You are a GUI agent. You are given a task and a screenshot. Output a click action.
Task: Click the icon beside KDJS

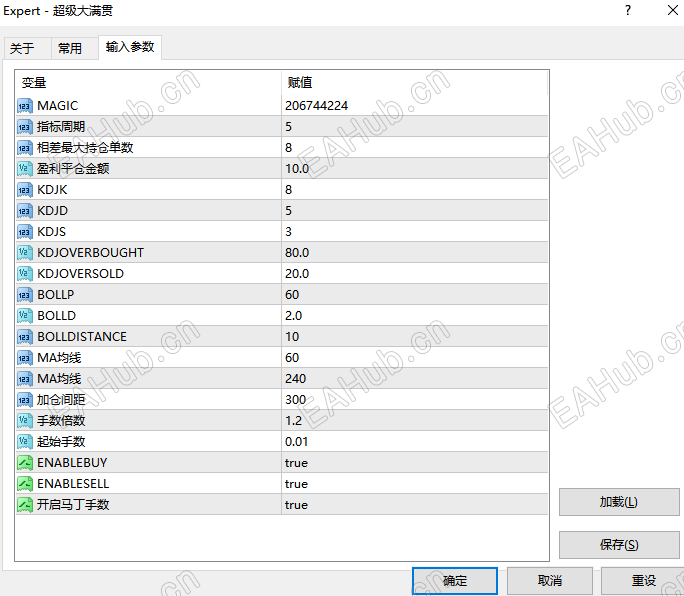point(24,232)
